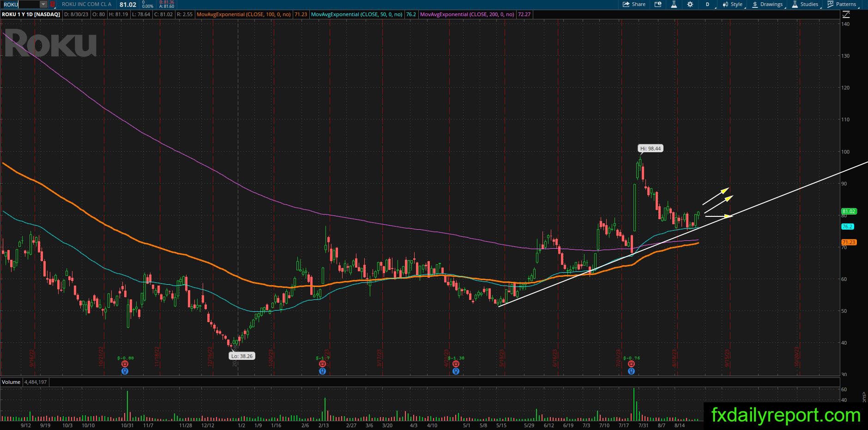The height and width of the screenshot is (430, 868).
Task: Click the 50 EMA value 76.2 in header
Action: point(411,14)
